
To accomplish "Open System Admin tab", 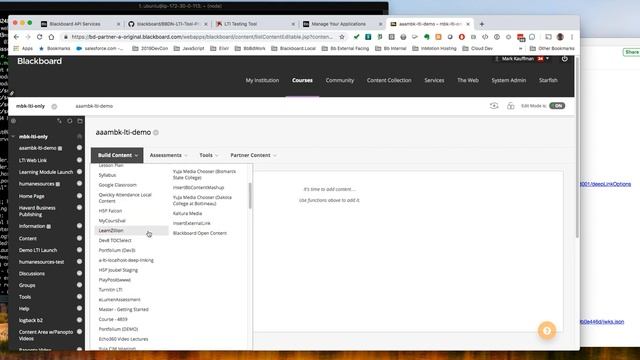I will click(509, 80).
